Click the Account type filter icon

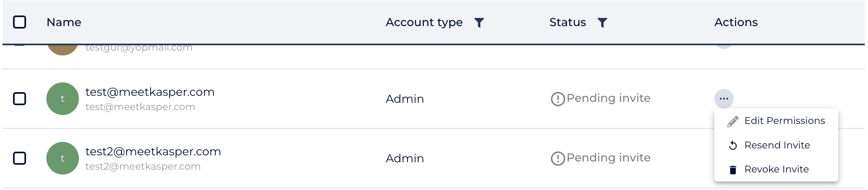tap(479, 23)
